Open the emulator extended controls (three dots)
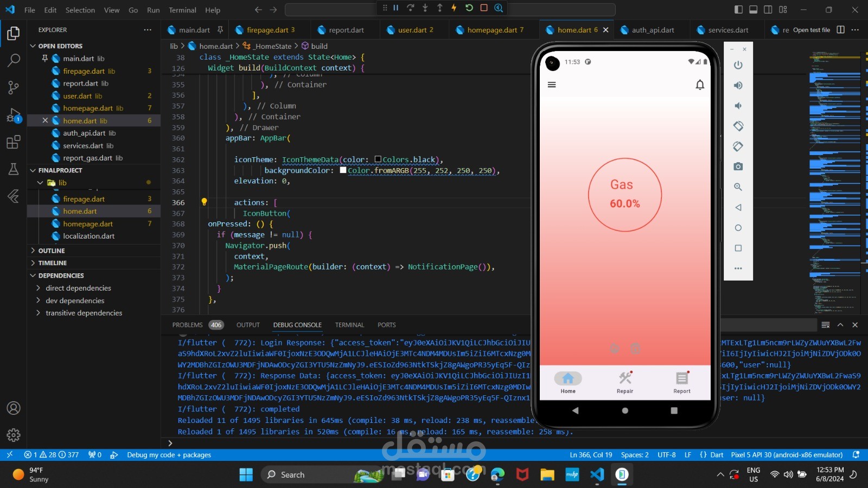Viewport: 868px width, 488px height. pos(738,268)
